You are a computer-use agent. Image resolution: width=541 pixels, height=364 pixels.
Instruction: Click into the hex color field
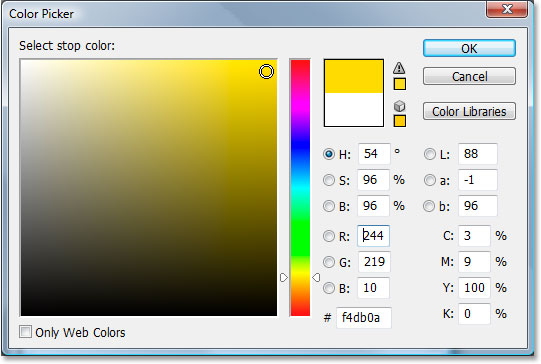click(364, 317)
